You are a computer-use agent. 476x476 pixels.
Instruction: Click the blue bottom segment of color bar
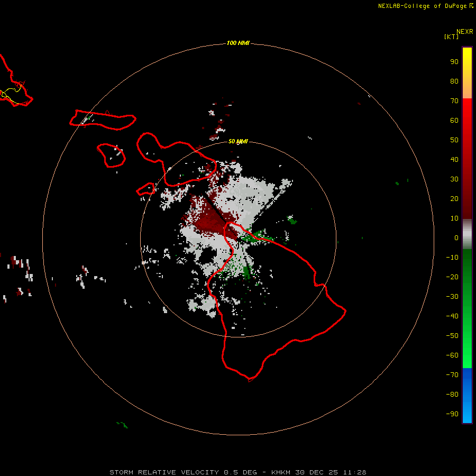coord(467,396)
